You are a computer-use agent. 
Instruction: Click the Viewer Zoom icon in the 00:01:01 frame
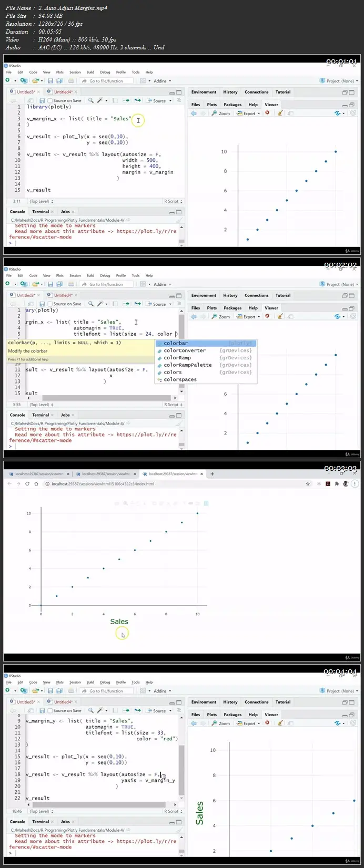coord(221,113)
